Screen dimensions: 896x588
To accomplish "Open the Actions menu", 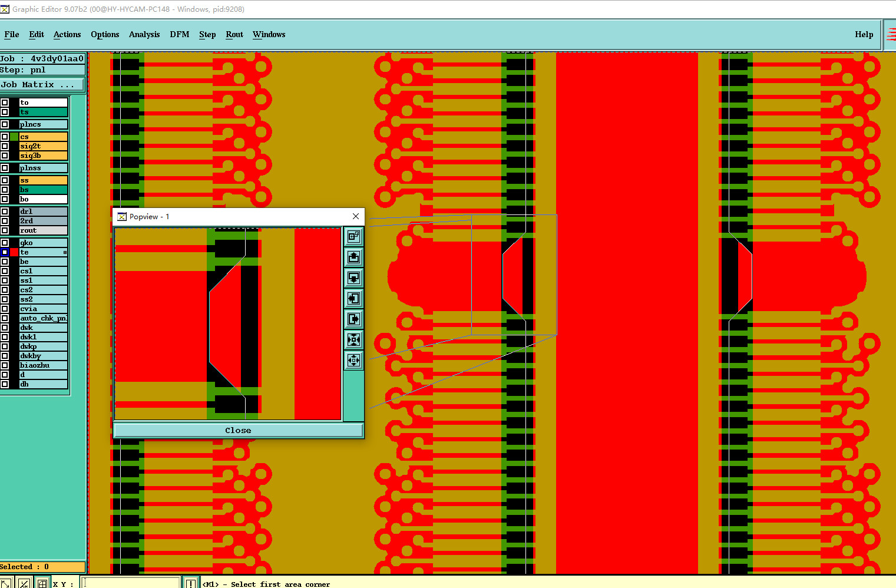I will pyautogui.click(x=67, y=34).
